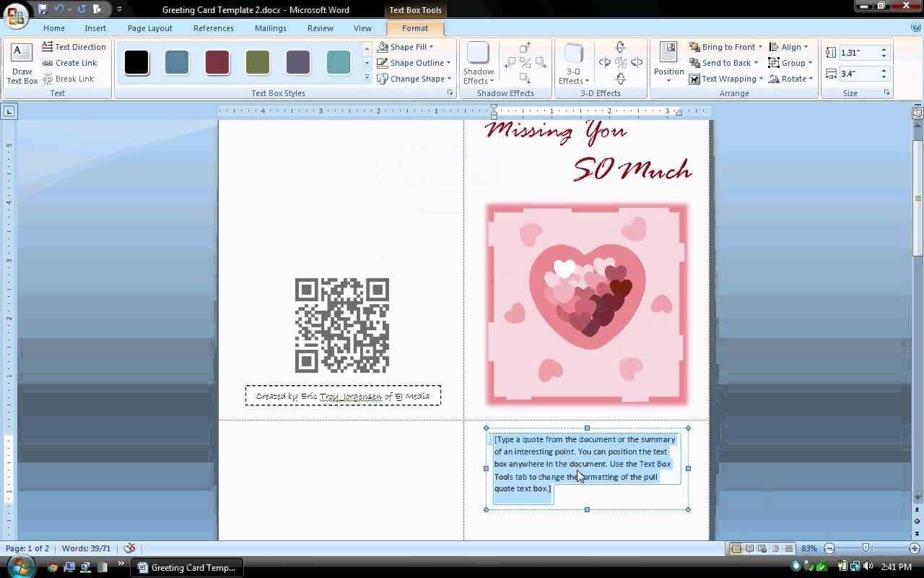Tilt 3-D effect up
Viewport: 924px width, 578px height.
click(x=620, y=48)
